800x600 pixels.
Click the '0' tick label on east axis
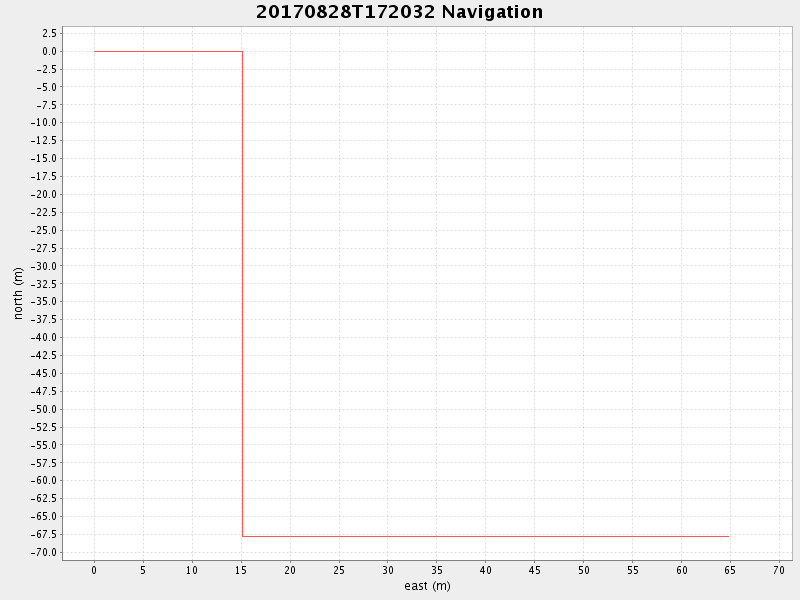(94, 570)
